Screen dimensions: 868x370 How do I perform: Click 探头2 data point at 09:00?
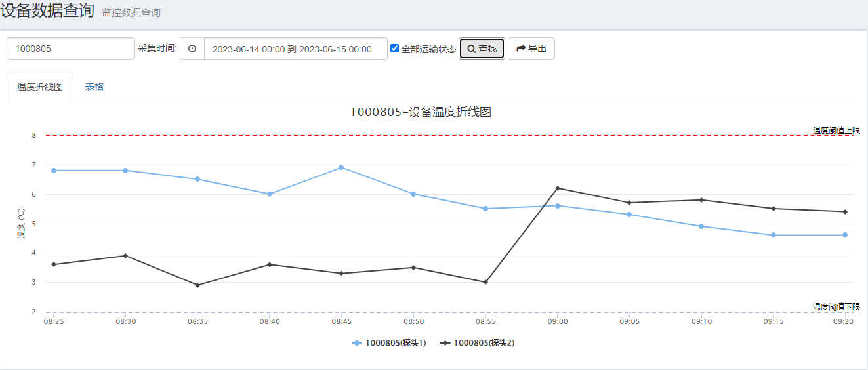pyautogui.click(x=558, y=188)
